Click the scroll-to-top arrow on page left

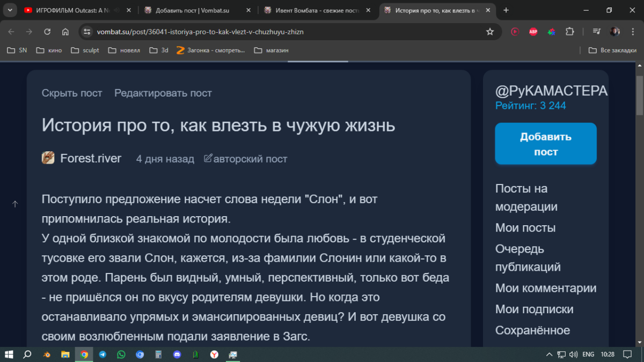(15, 204)
